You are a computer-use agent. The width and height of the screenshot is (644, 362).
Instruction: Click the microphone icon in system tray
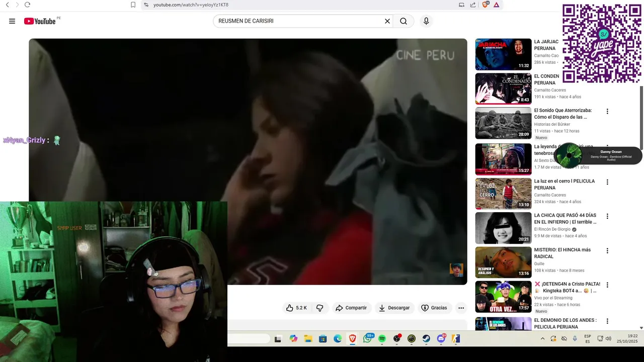(x=575, y=339)
